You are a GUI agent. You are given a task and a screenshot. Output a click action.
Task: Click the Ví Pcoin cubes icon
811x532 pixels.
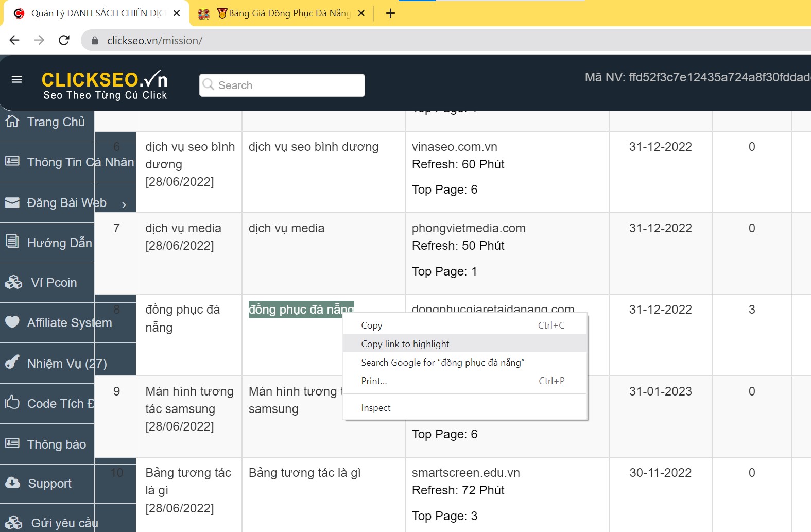[x=13, y=283]
